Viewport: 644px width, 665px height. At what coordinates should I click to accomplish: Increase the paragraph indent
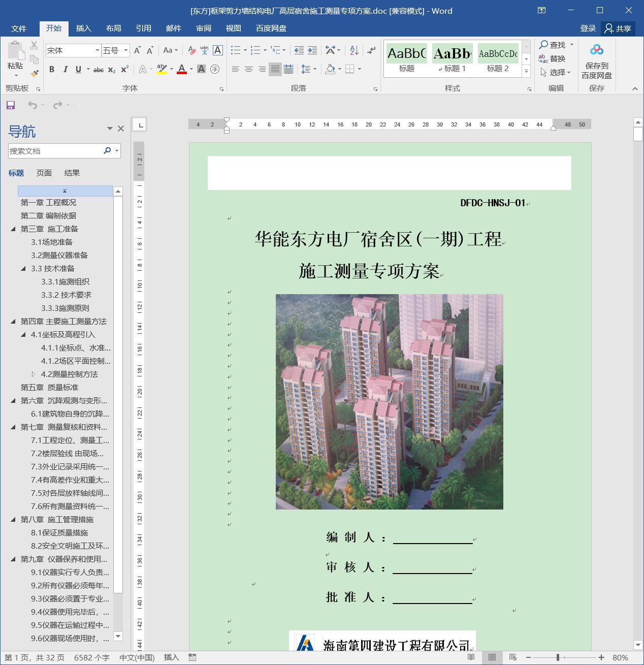coord(312,50)
